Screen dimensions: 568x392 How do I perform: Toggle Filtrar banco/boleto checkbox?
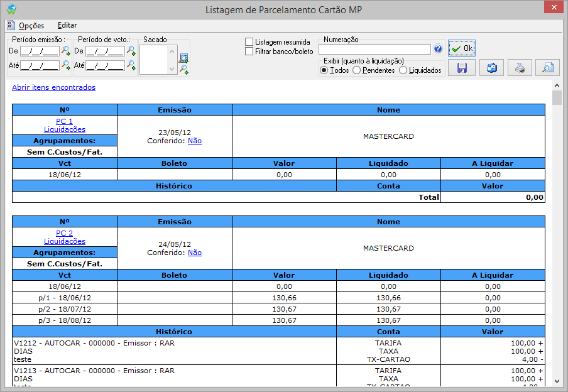(249, 52)
